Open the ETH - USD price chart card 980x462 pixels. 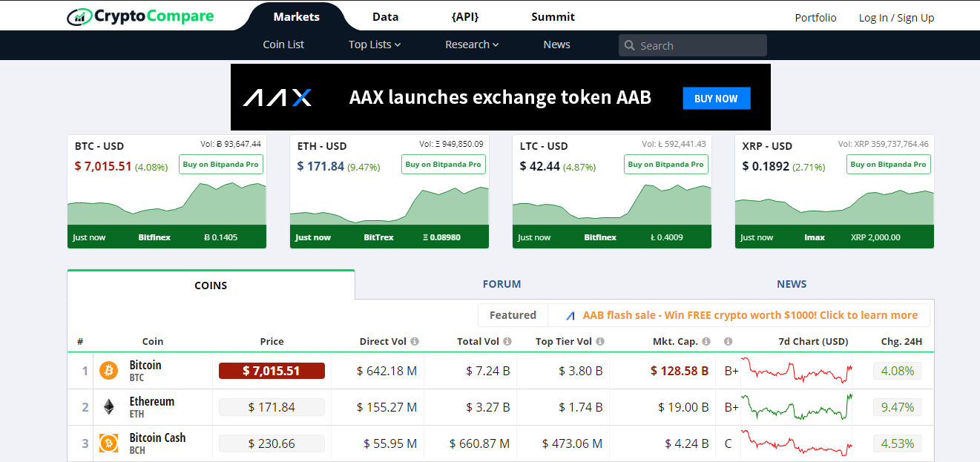pos(389,191)
